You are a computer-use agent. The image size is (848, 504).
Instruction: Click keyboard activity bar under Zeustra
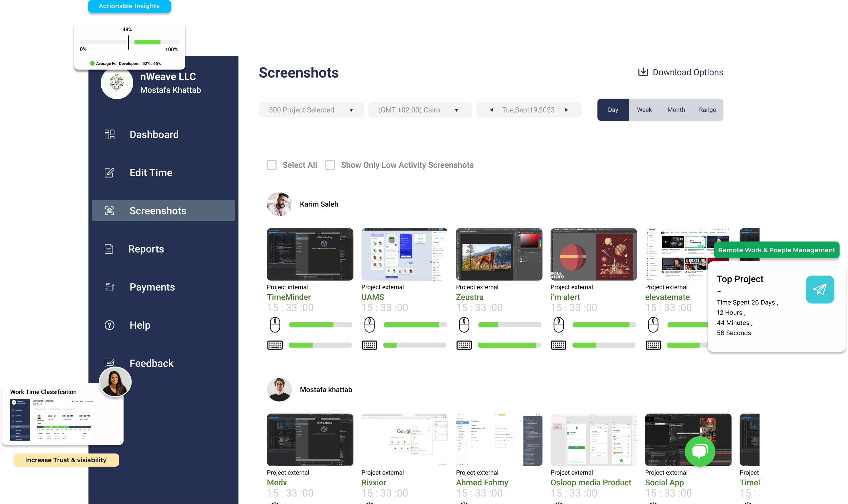[x=509, y=345]
